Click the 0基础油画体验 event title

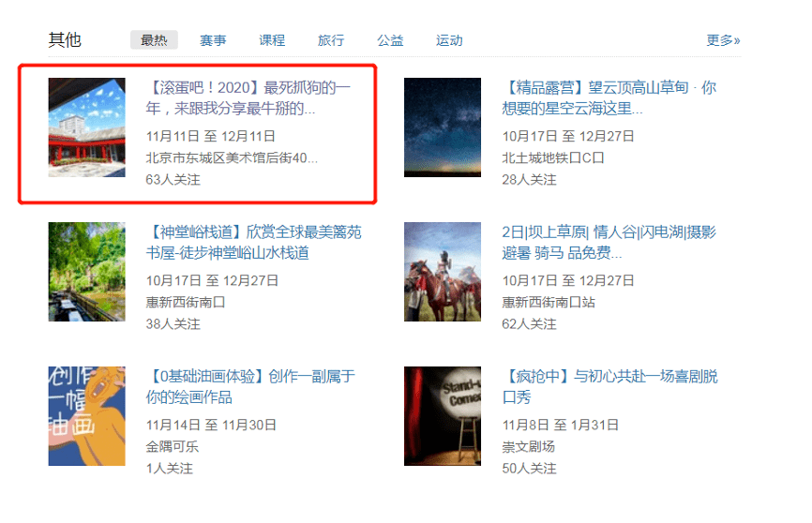coord(250,387)
